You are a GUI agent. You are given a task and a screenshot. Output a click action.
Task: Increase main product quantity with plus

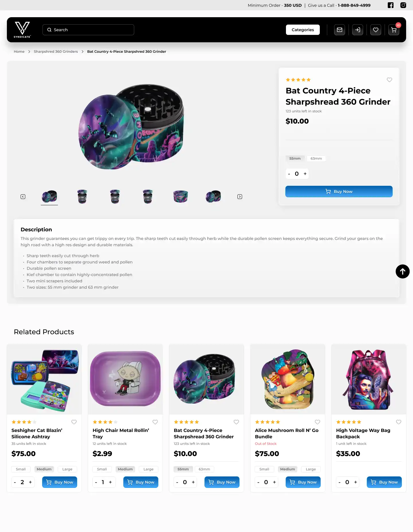305,174
